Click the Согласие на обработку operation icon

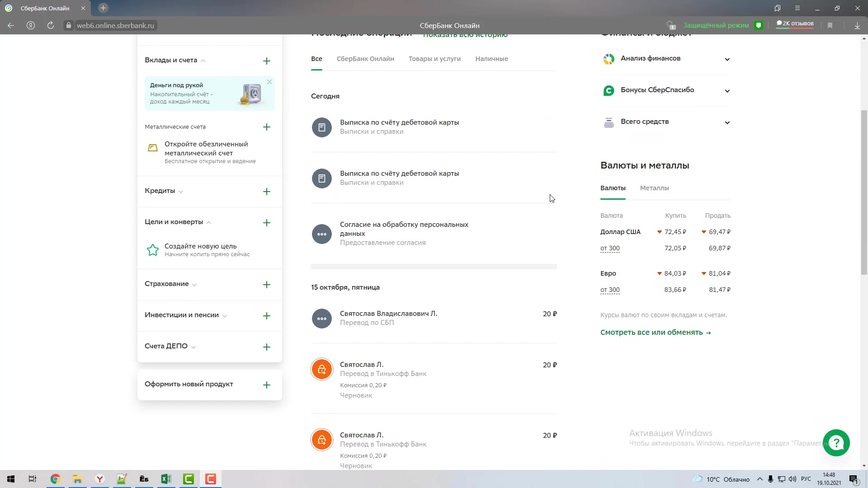322,234
